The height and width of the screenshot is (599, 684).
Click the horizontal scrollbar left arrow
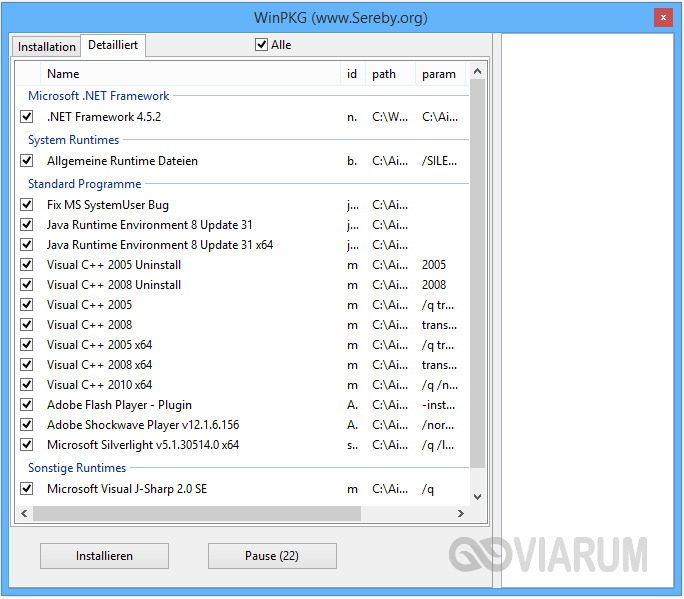pyautogui.click(x=24, y=513)
